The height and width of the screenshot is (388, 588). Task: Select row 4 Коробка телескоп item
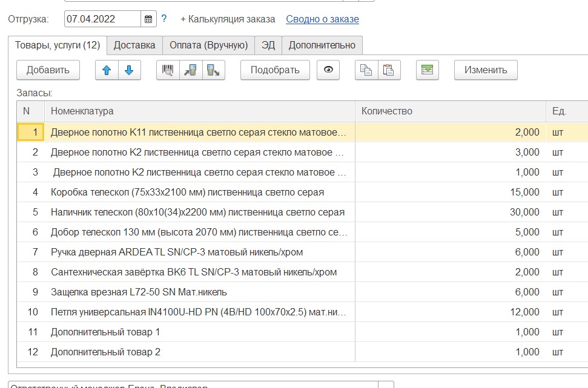coord(187,192)
